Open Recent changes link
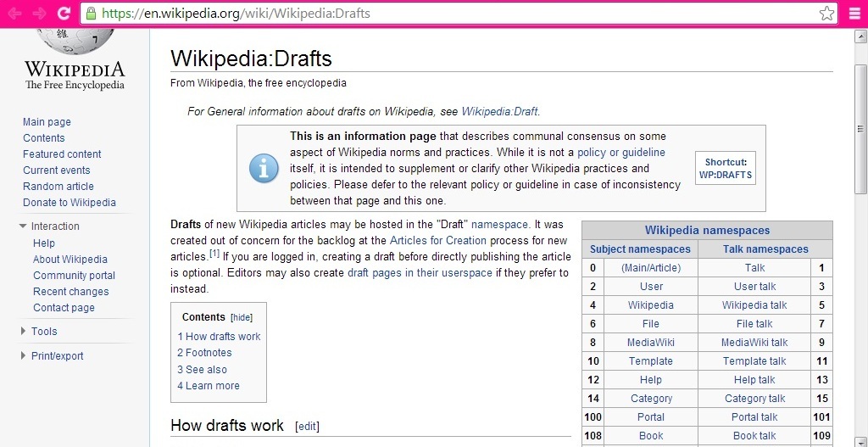 (71, 291)
